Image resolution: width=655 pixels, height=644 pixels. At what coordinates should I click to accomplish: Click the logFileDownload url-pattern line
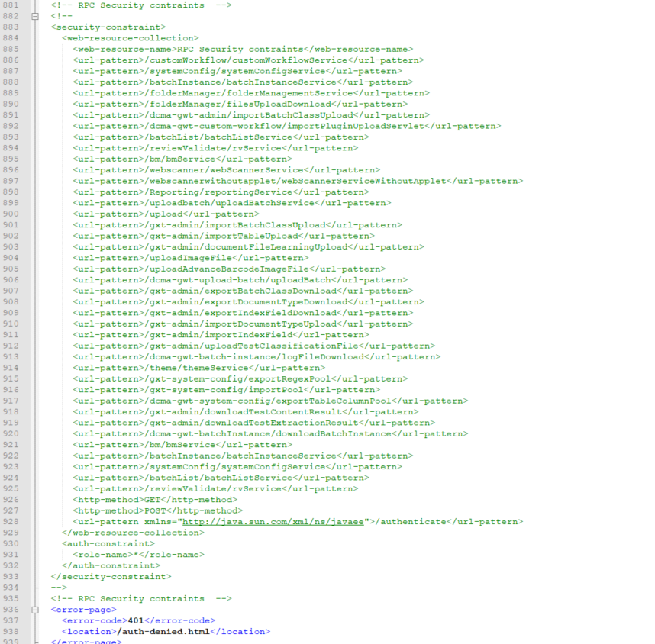pyautogui.click(x=257, y=357)
